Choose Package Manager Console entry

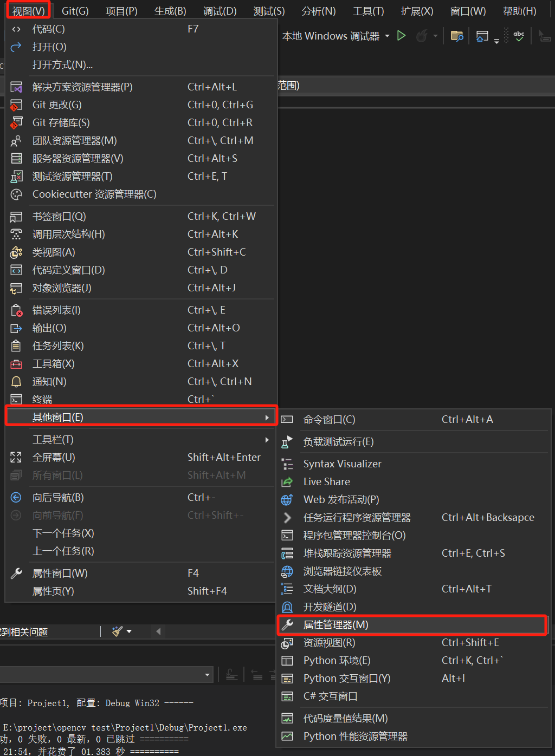414,536
